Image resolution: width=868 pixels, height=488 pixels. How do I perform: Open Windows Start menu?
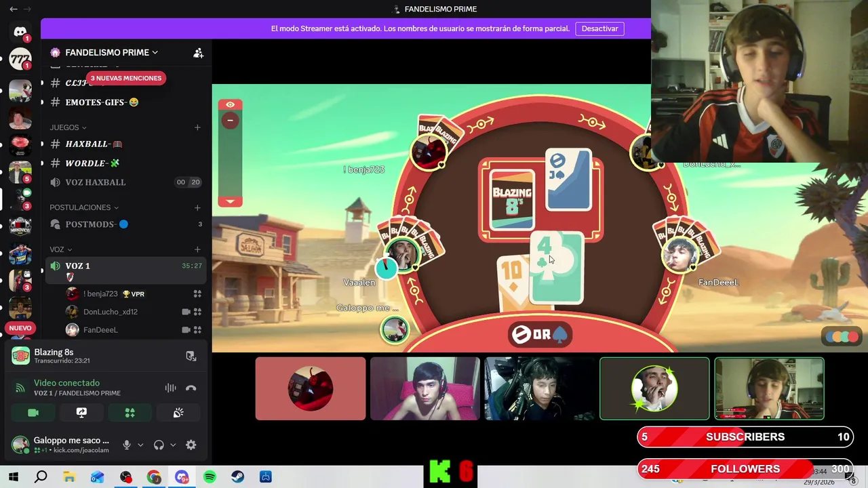(x=13, y=477)
